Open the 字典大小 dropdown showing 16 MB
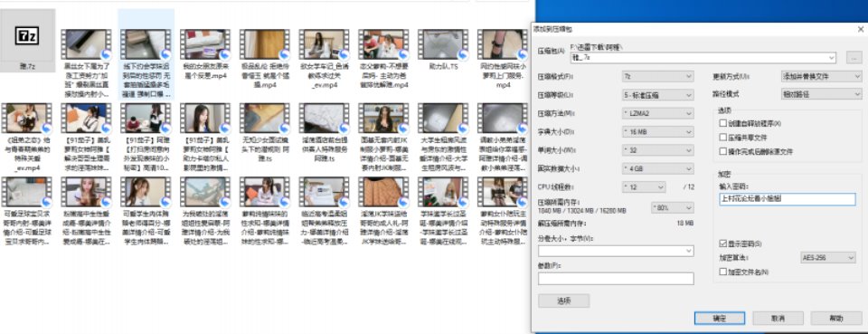Screen dimensions: 868x334 pos(657,131)
